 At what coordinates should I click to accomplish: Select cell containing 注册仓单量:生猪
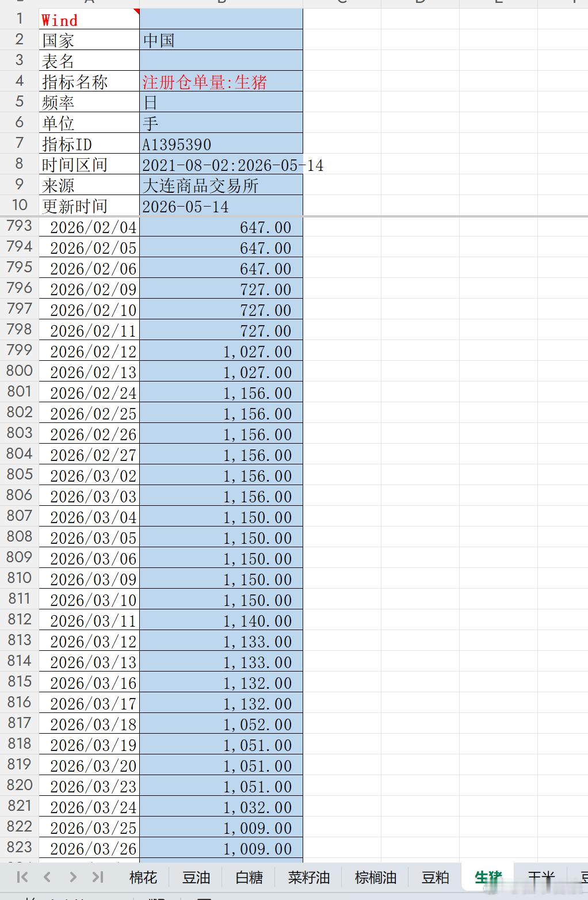click(x=221, y=81)
